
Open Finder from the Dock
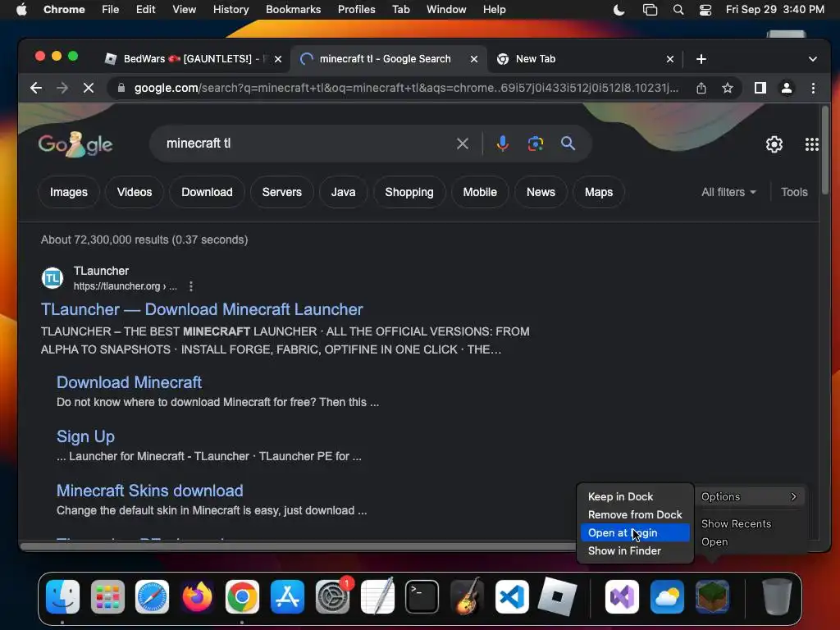(62, 597)
